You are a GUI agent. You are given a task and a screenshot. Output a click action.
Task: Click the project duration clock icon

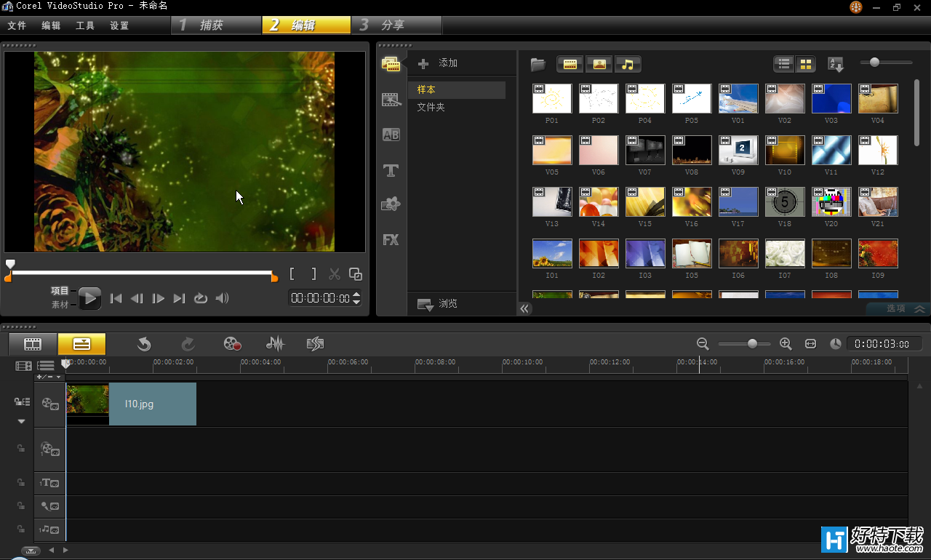tap(835, 344)
